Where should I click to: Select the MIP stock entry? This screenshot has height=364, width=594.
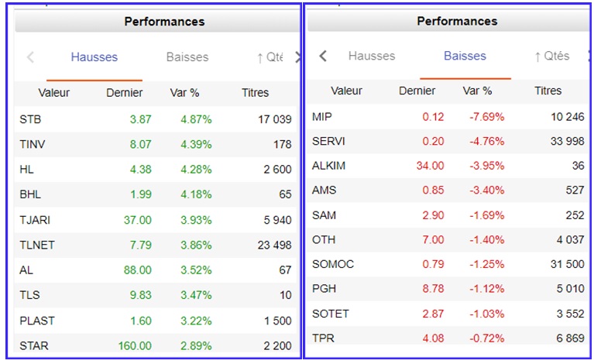click(x=321, y=117)
